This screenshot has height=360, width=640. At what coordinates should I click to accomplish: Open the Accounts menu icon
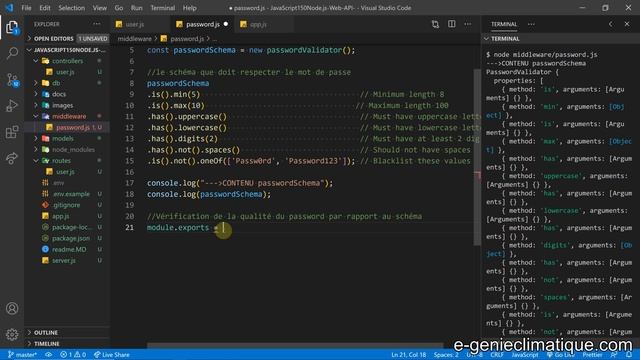coord(12,308)
